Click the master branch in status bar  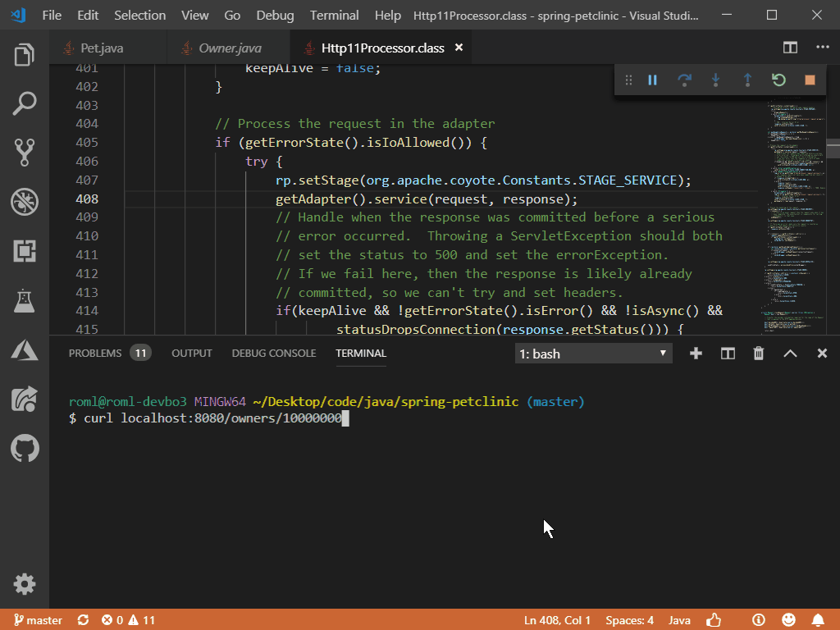pyautogui.click(x=36, y=620)
